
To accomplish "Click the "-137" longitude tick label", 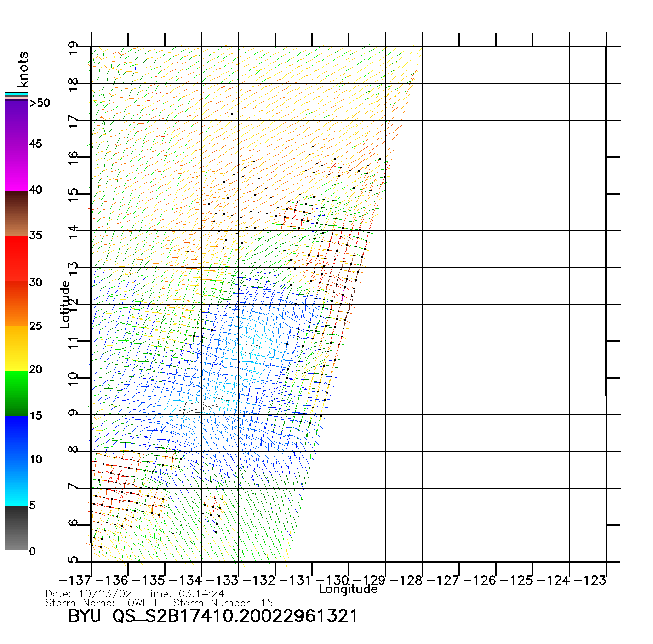I will pyautogui.click(x=74, y=581).
